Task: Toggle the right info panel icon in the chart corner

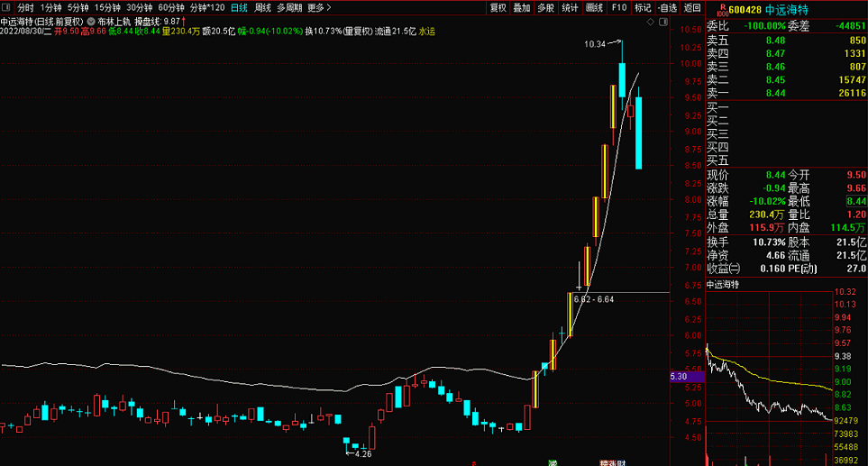Action: [x=663, y=23]
